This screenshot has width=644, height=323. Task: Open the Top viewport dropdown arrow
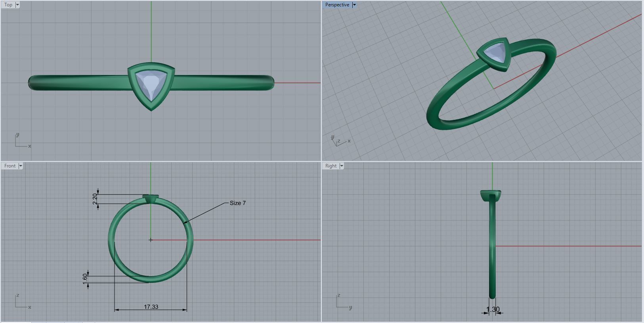pyautogui.click(x=17, y=5)
